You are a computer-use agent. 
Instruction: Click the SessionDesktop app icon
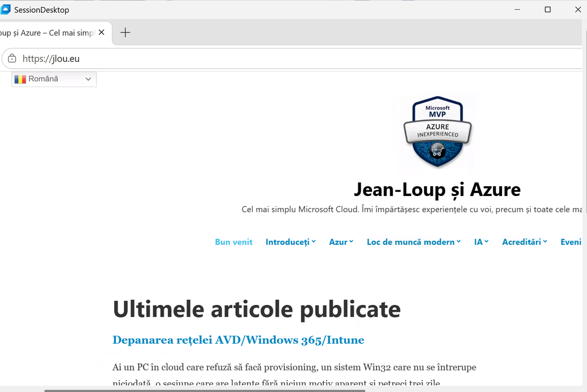[x=6, y=10]
